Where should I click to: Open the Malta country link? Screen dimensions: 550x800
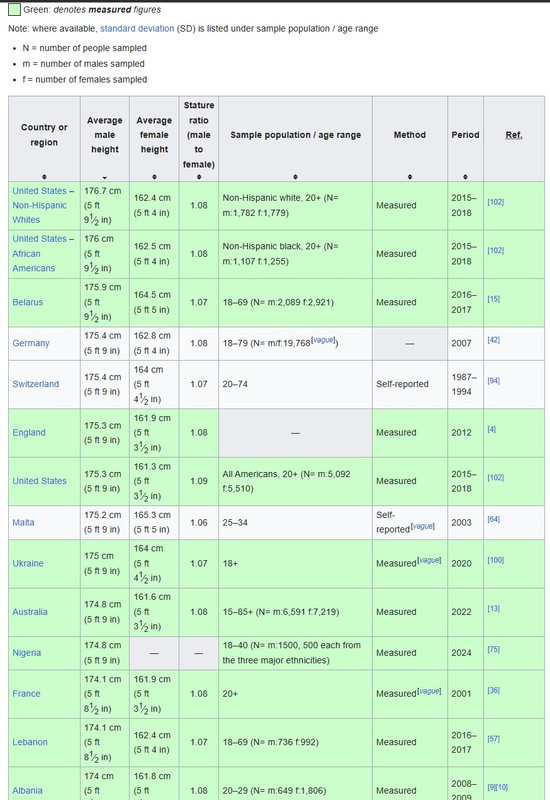(23, 522)
